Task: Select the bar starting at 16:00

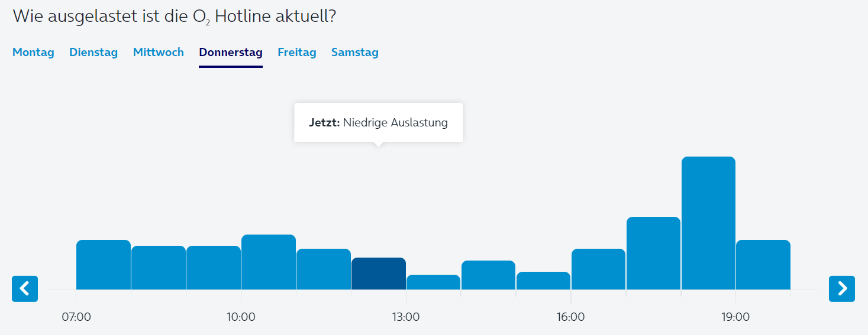Action: pos(598,269)
